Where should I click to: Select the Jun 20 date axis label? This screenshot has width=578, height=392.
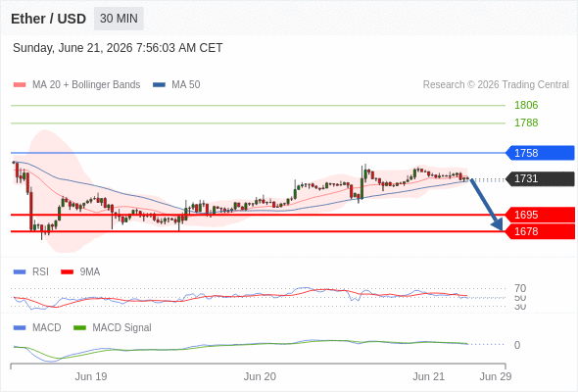(260, 376)
